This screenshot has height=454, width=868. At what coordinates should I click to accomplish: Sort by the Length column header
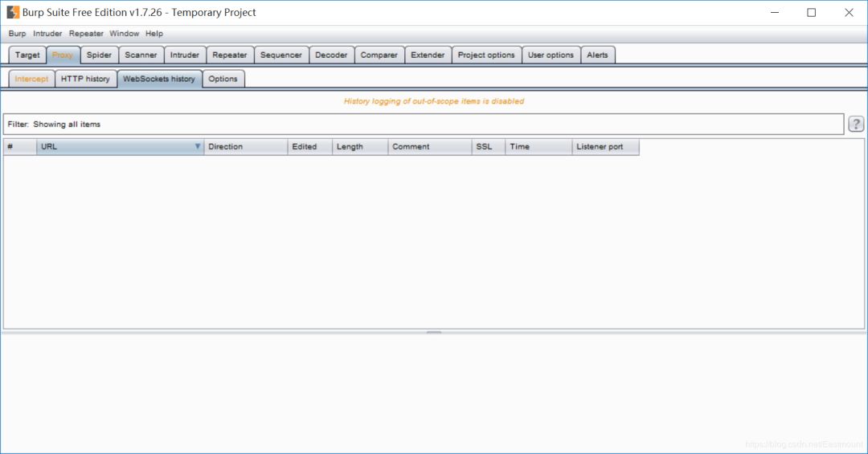pos(360,147)
